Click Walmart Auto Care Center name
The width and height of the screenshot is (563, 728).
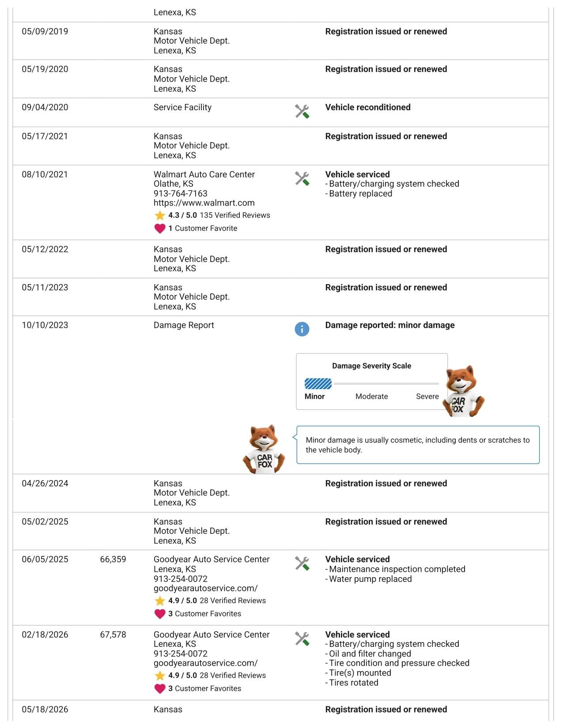[204, 174]
